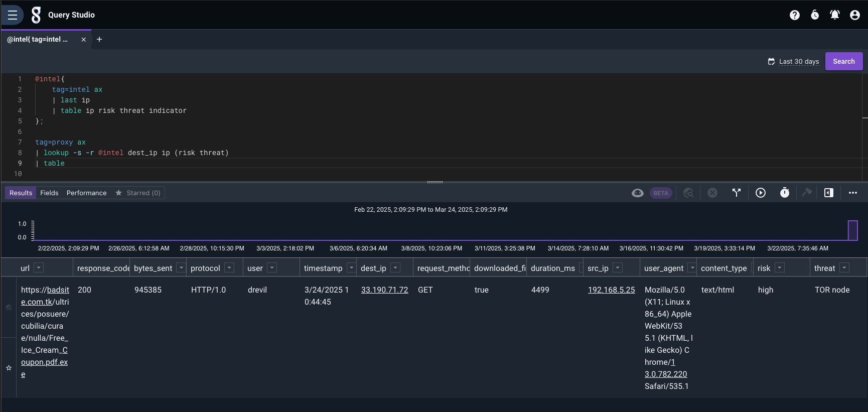This screenshot has height=412, width=868.
Task: Click the globe search icon
Action: click(x=688, y=193)
